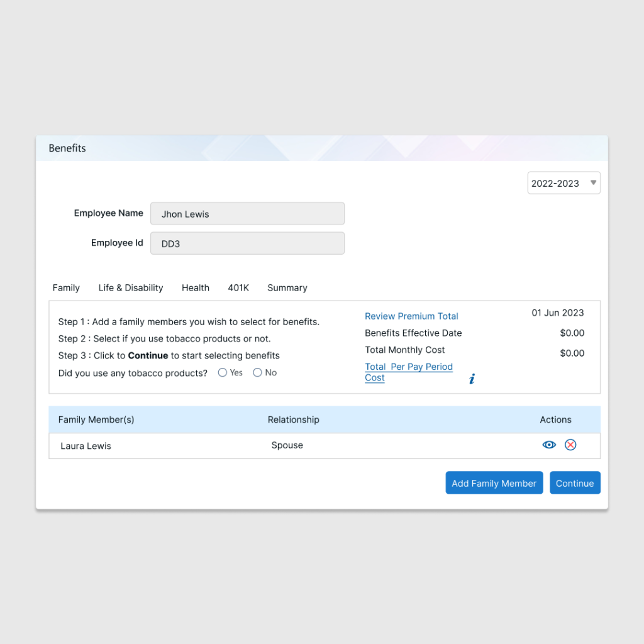Show the Summary tab
The height and width of the screenshot is (644, 644).
[287, 288]
